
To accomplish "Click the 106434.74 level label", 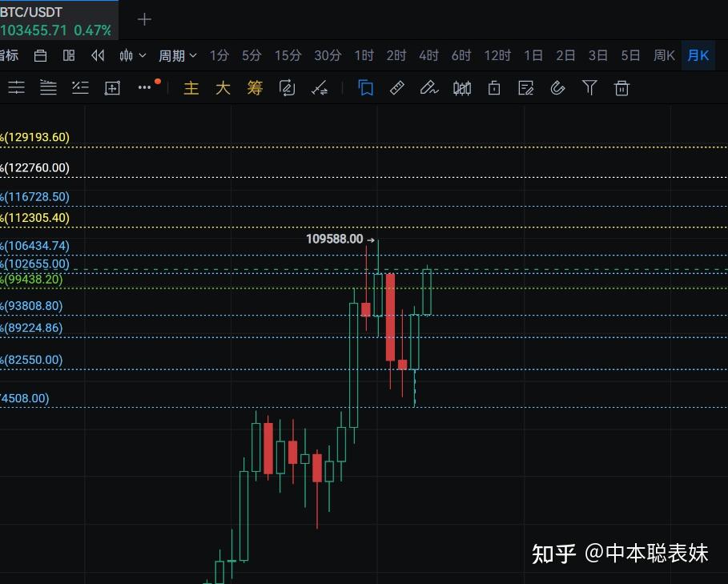I will (x=34, y=246).
